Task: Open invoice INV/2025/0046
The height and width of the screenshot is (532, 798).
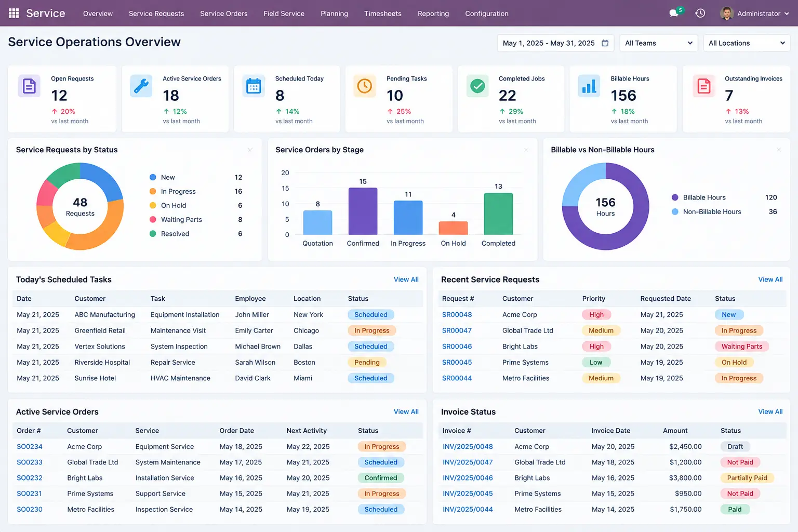Action: coord(468,478)
